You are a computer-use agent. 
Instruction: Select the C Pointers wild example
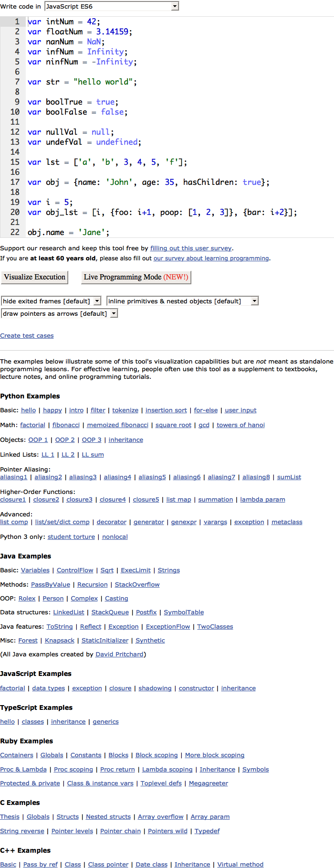167,831
